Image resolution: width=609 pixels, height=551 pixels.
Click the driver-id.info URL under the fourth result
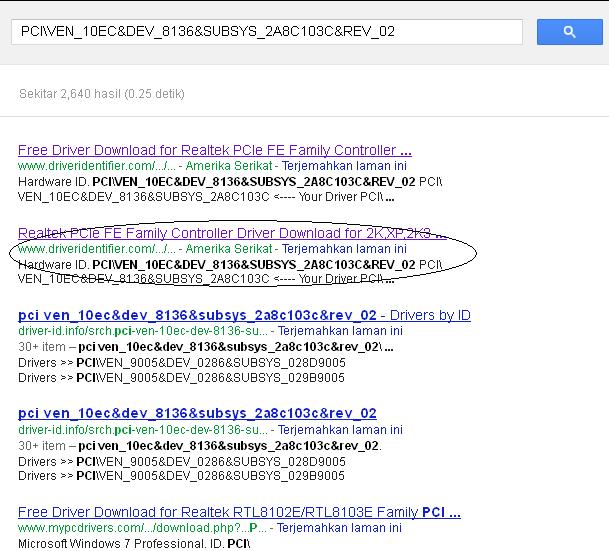[143, 430]
